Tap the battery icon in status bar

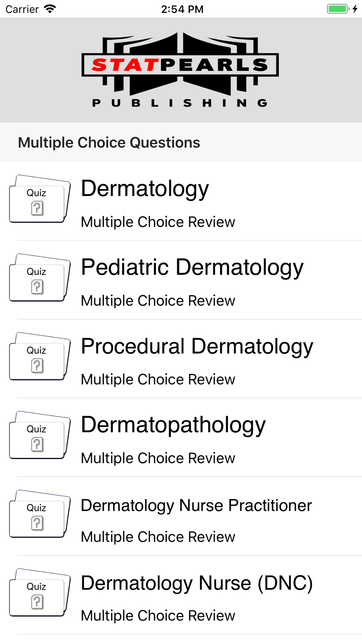338,9
